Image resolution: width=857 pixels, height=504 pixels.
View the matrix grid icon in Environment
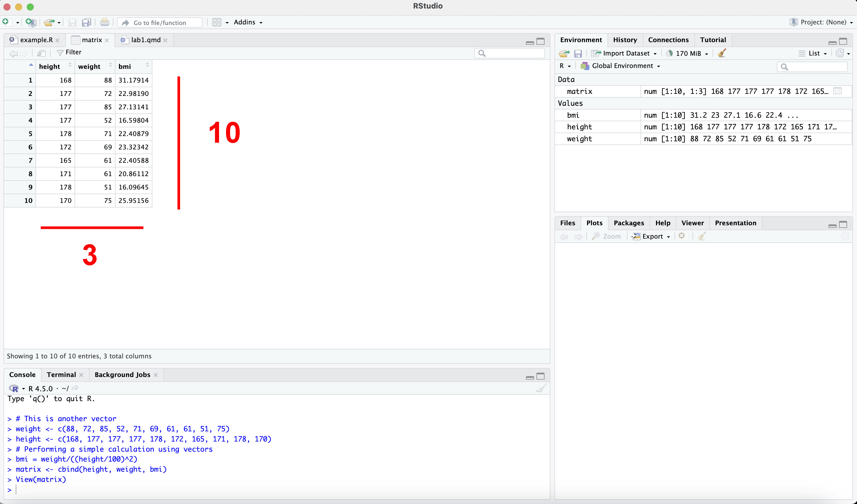point(838,91)
